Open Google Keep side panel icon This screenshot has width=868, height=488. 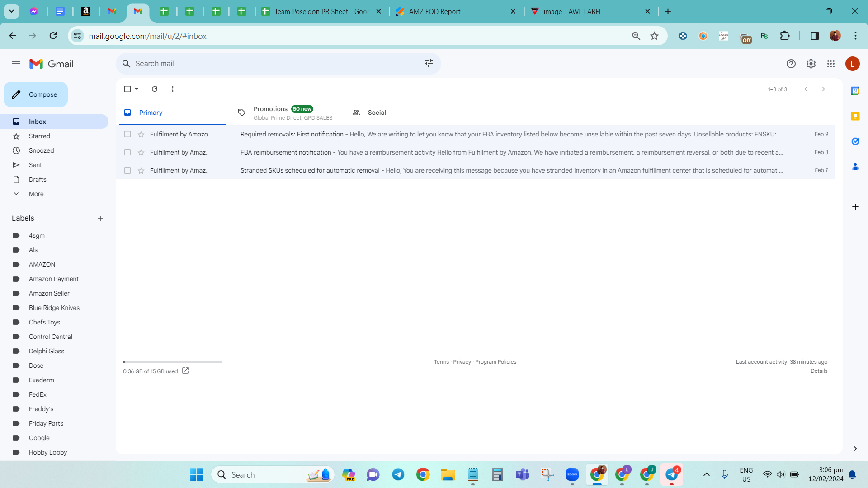pos(855,116)
